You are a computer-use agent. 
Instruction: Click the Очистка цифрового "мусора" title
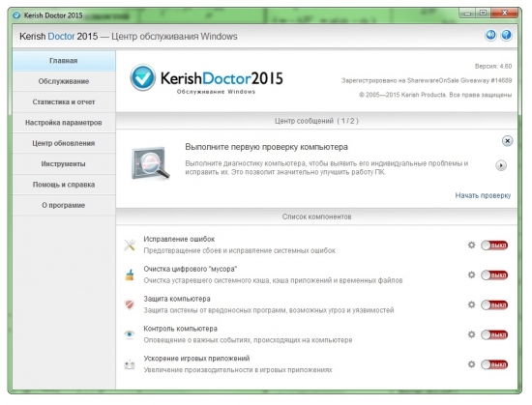pos(191,269)
